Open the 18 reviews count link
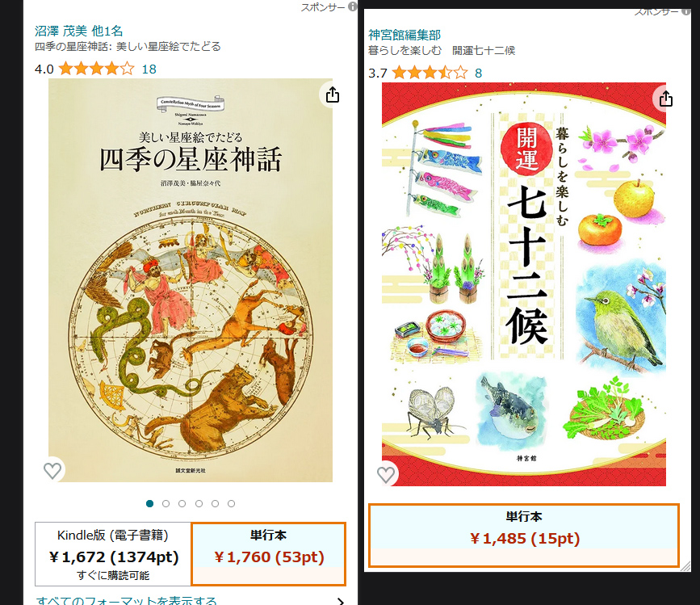Screen dimensions: 700x605 (149, 69)
